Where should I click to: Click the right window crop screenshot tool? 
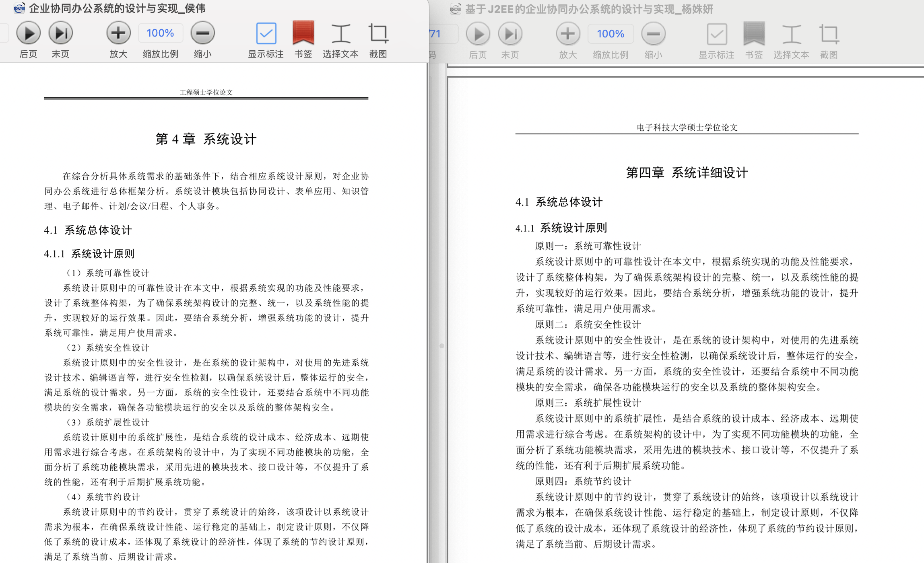click(829, 34)
